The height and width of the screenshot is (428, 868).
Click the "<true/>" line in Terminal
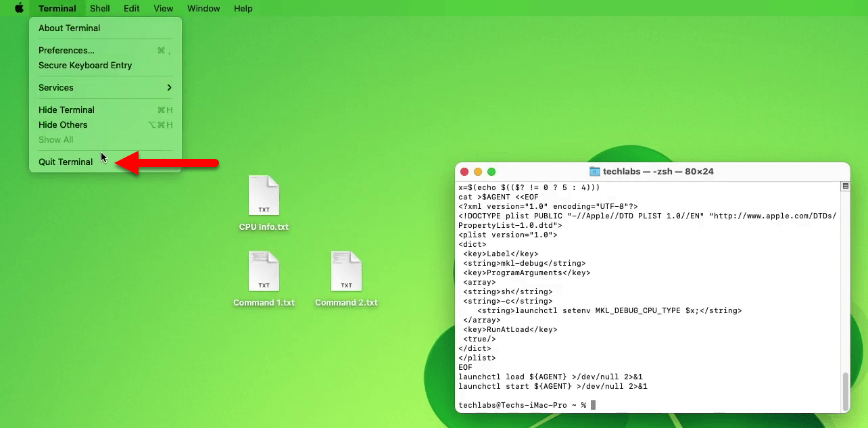coord(479,339)
